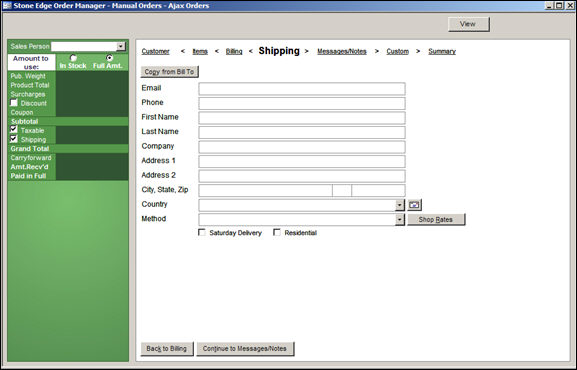Uncheck the Shipping checkbox in totals panel

click(14, 139)
